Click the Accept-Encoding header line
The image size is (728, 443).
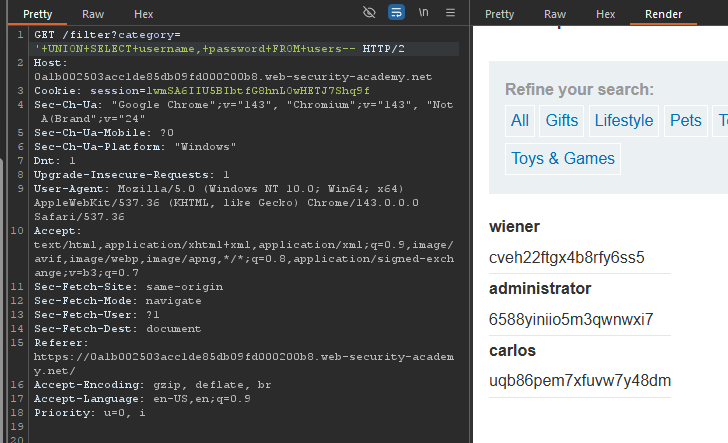pyautogui.click(x=152, y=385)
